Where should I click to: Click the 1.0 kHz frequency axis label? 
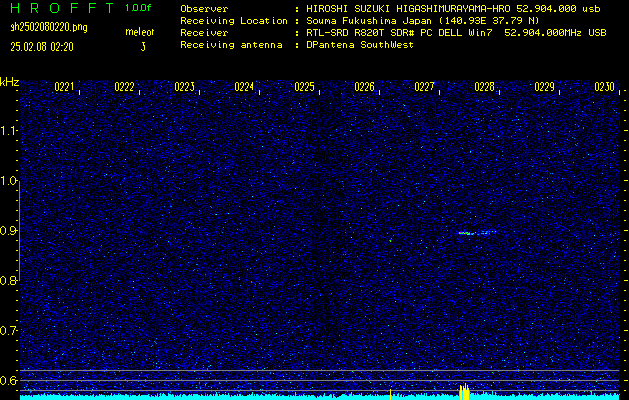(x=9, y=181)
